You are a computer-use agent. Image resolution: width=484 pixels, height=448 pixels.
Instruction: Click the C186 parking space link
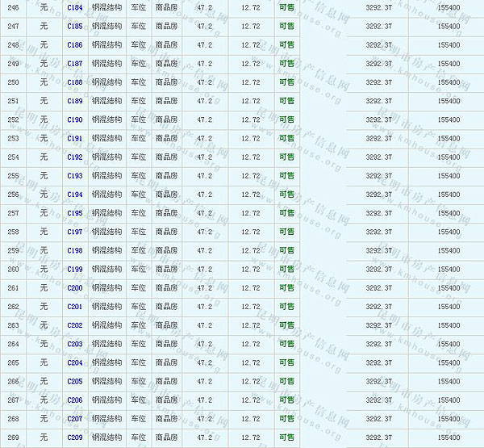pos(74,45)
